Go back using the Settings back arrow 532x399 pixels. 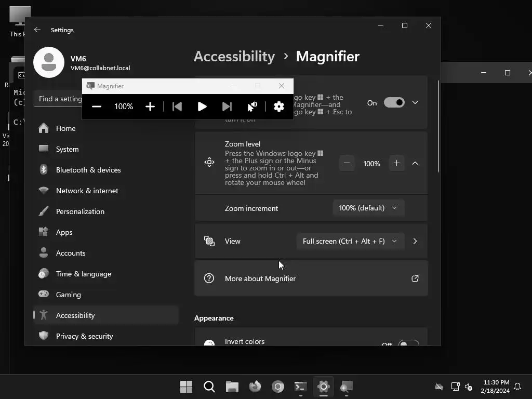click(x=37, y=30)
